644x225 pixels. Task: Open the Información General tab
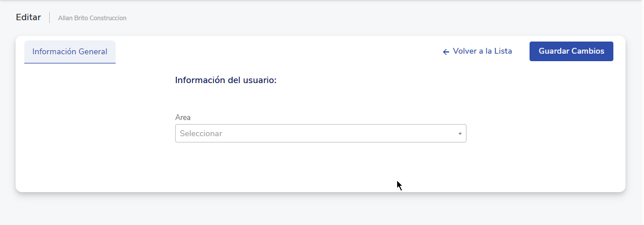coord(70,52)
